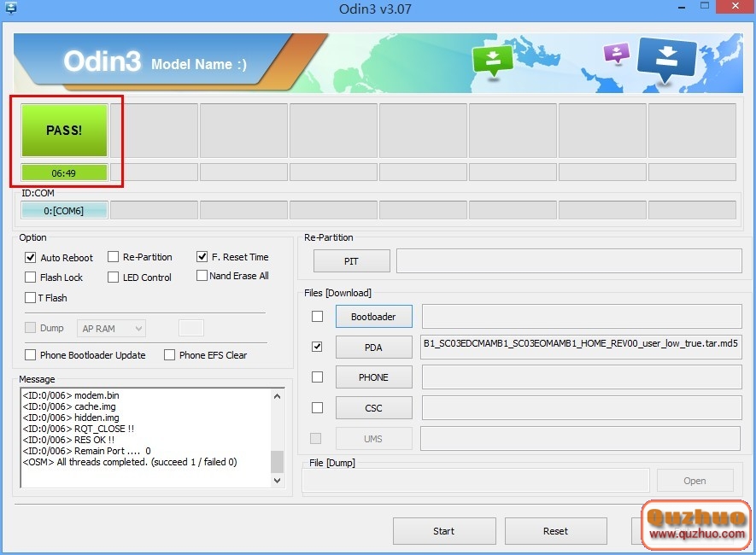Click the PIT file path field
The width and height of the screenshot is (756, 555).
tap(569, 261)
